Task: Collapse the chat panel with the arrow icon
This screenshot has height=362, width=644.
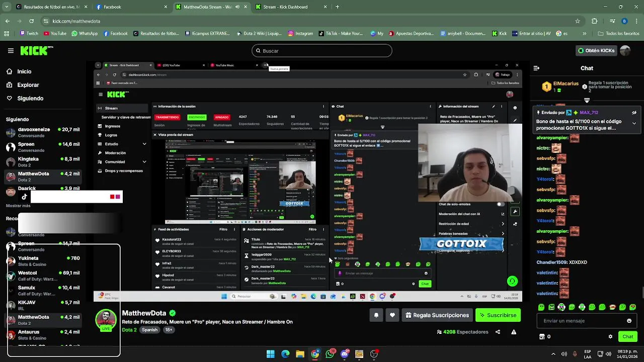Action: click(536, 68)
